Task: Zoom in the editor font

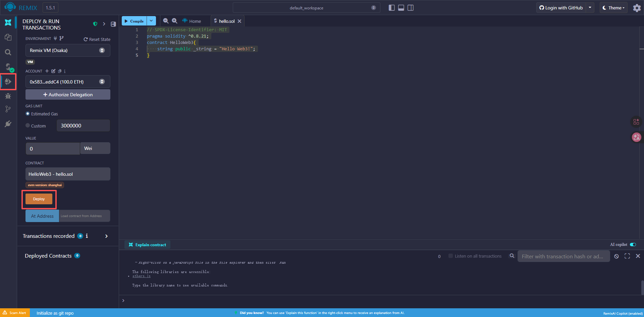Action: tap(174, 21)
